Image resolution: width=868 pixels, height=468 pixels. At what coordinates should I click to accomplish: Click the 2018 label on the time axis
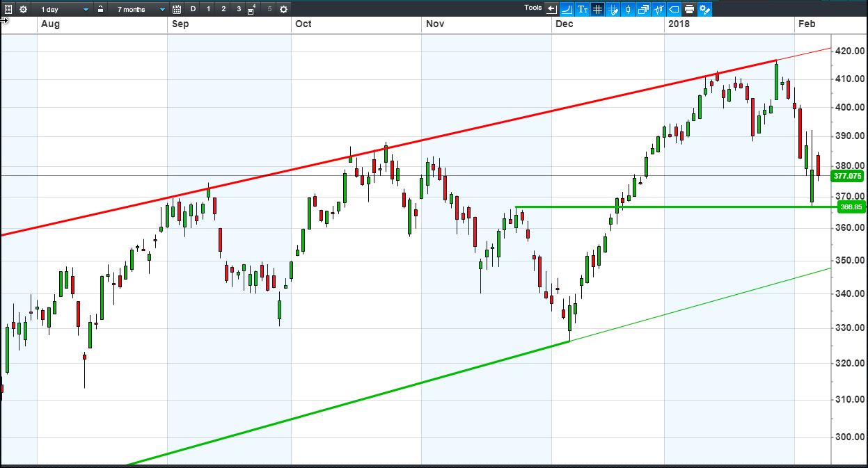679,24
